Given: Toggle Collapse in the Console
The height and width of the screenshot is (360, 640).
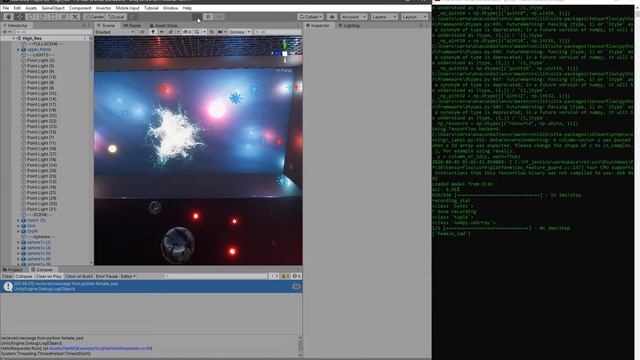Looking at the screenshot, I should pos(24,276).
